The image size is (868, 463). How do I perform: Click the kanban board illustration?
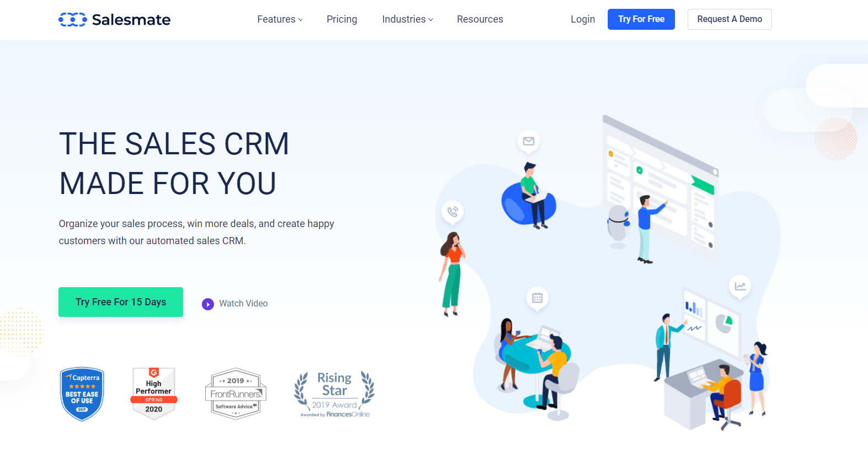(661, 187)
